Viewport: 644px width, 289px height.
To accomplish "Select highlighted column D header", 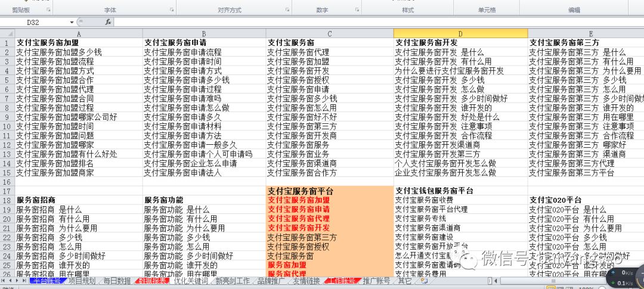I will click(x=460, y=33).
